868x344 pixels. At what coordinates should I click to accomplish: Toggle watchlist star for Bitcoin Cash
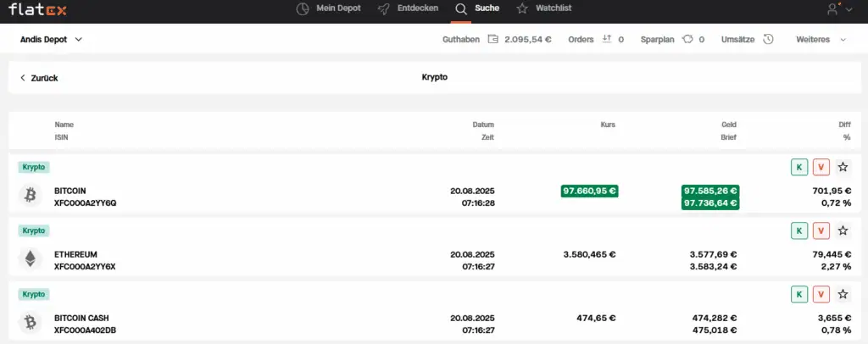pyautogui.click(x=843, y=294)
